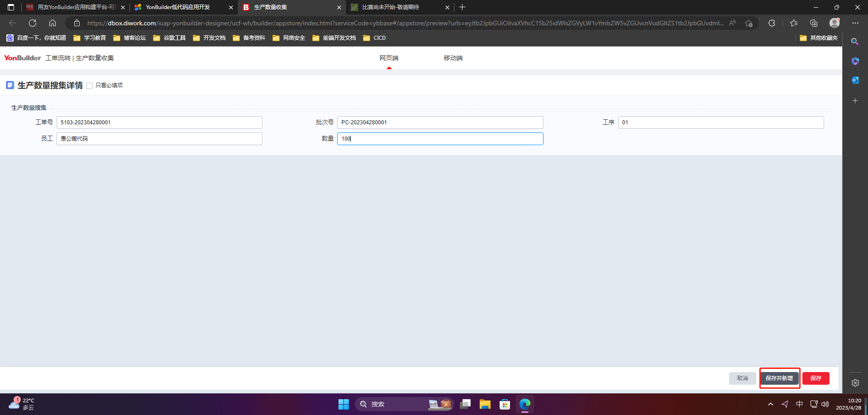Click the form icon beside 生产数量搜集详情
868x415 pixels.
coord(10,85)
